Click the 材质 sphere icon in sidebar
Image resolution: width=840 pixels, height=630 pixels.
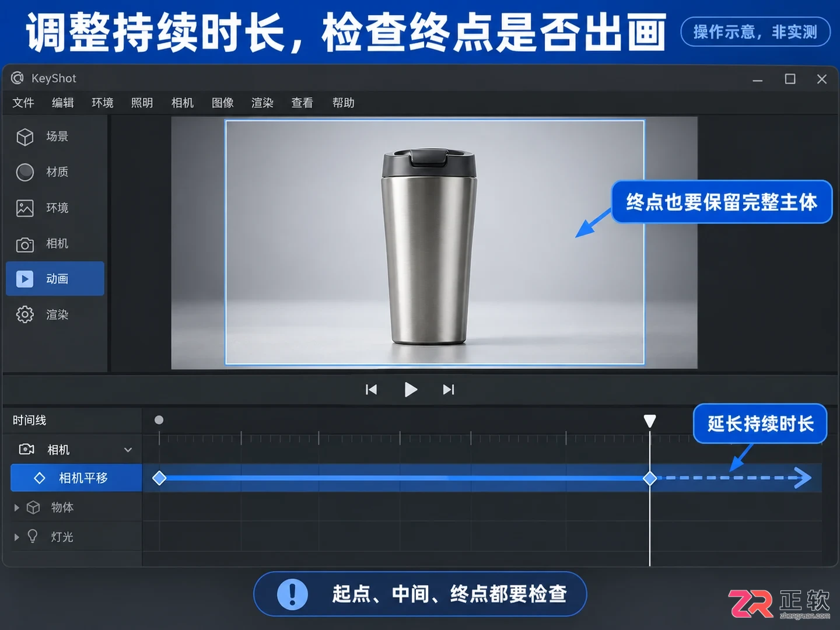tap(25, 172)
